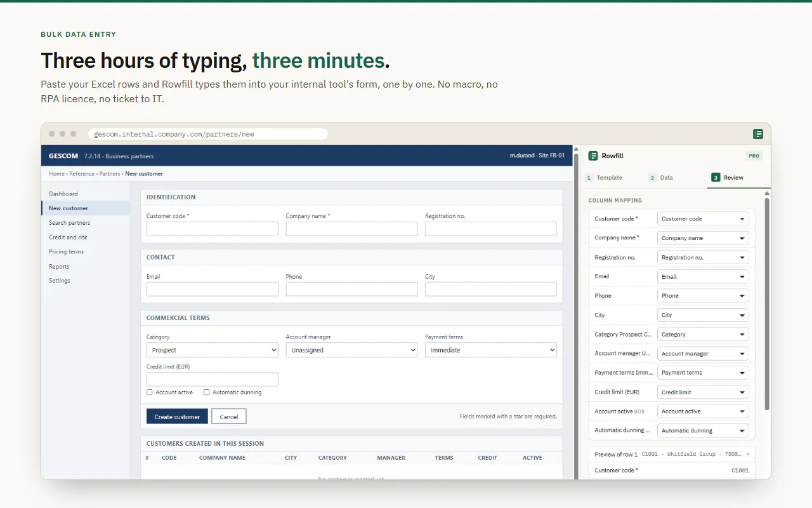Click the browser address bar URL

[207, 134]
